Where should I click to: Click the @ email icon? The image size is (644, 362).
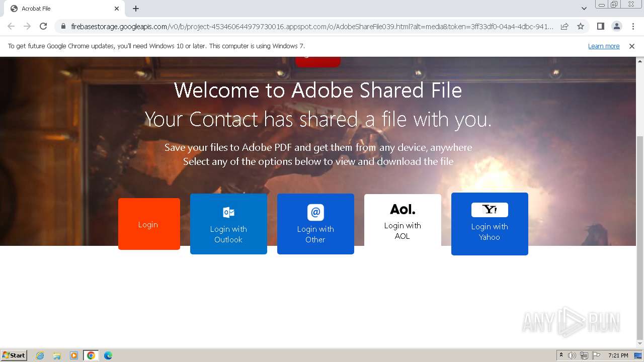[315, 212]
